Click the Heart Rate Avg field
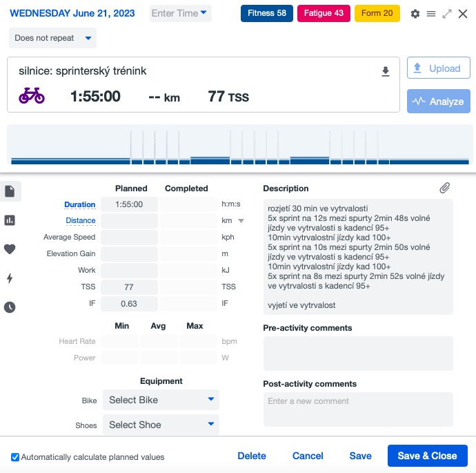The width and height of the screenshot is (476, 473). [159, 342]
